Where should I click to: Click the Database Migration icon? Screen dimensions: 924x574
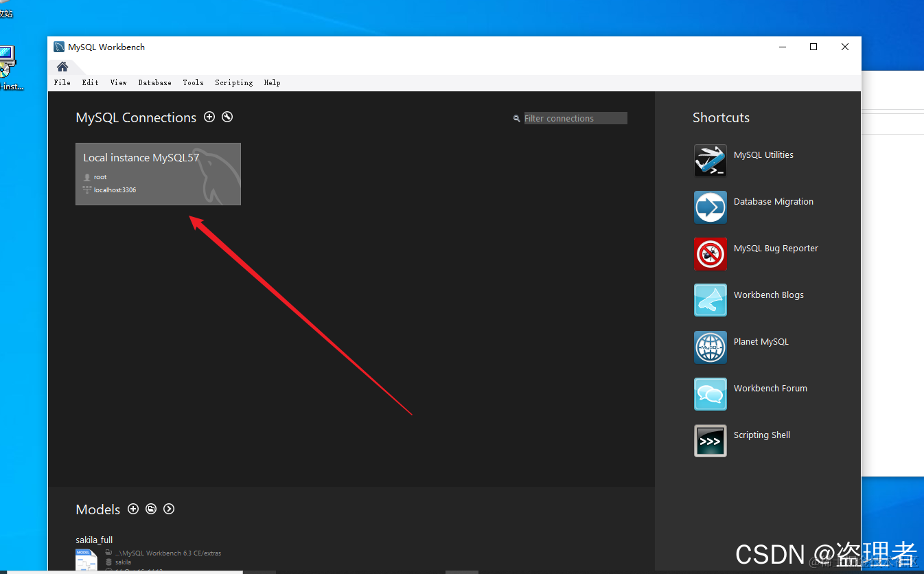tap(710, 207)
